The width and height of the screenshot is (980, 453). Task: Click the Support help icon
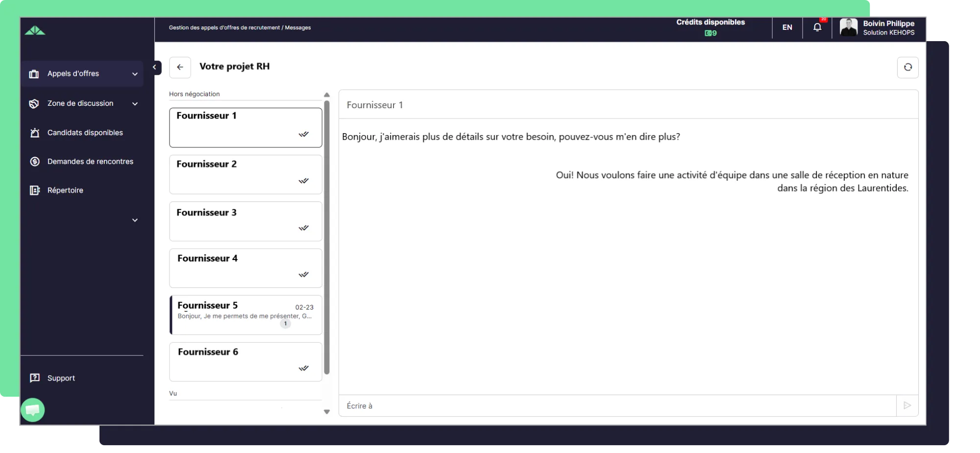35,378
